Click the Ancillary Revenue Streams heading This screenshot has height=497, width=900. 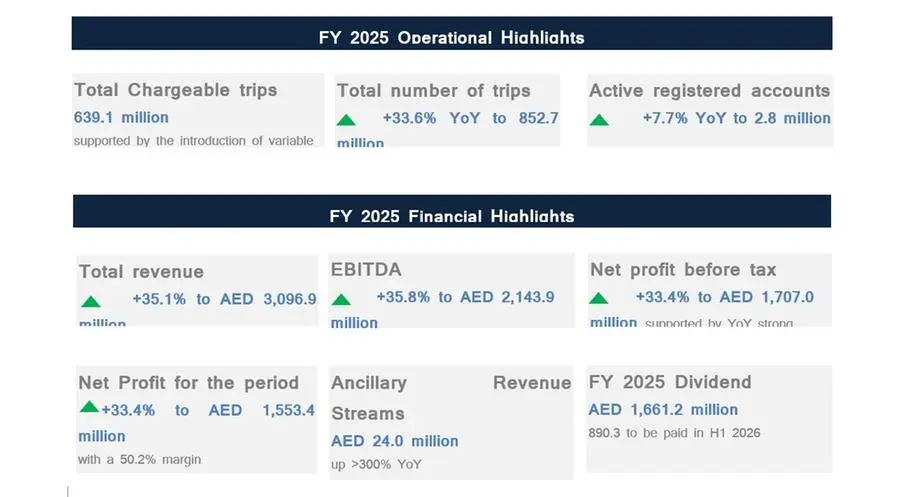(x=450, y=398)
